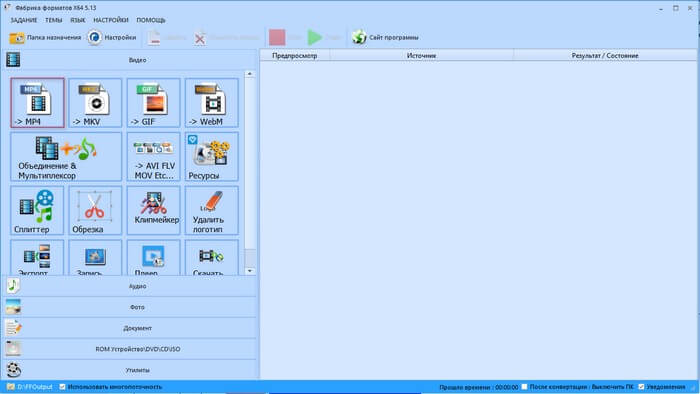Open the НАСТРОЙКИ menu
This screenshot has height=394, width=700.
pyautogui.click(x=111, y=20)
